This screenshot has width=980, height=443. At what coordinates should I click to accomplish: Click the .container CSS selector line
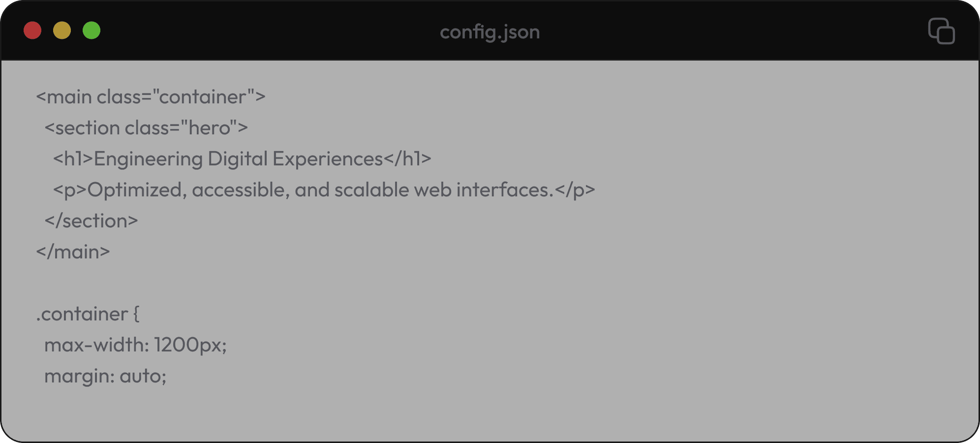[88, 314]
